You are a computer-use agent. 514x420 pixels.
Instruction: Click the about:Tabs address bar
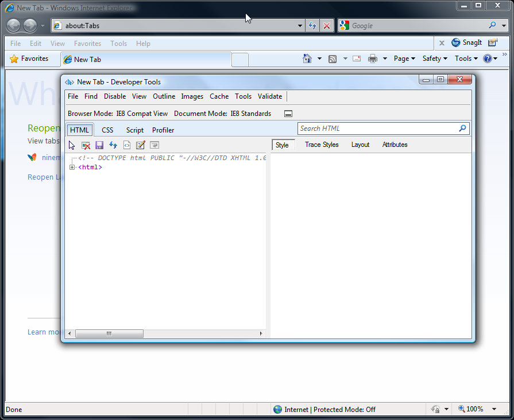(179, 26)
